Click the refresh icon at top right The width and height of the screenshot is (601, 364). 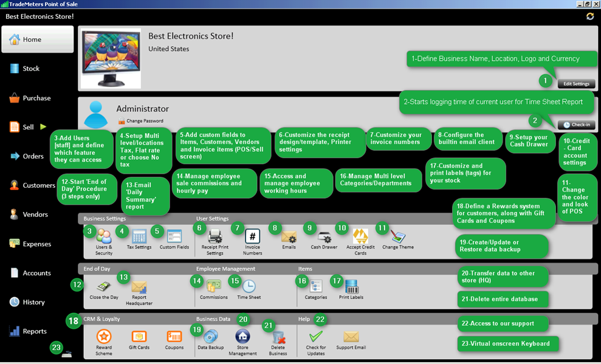point(590,16)
